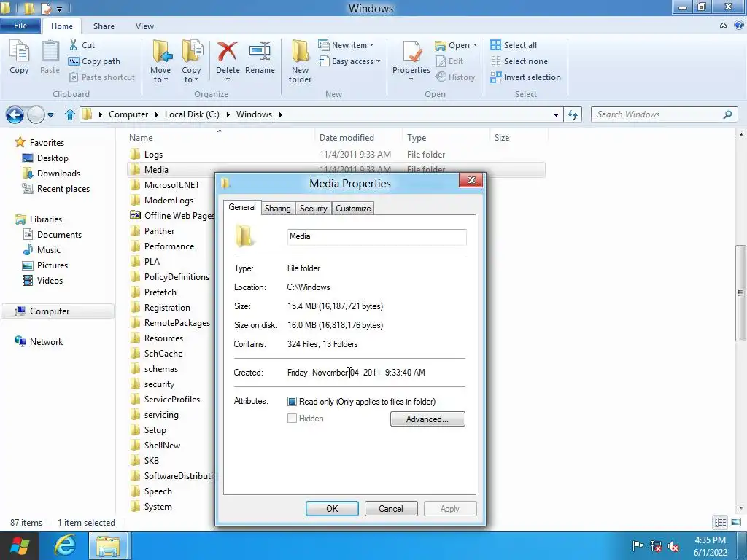Toggle the Hidden attribute checkbox
Viewport: 747px width, 560px height.
(292, 419)
